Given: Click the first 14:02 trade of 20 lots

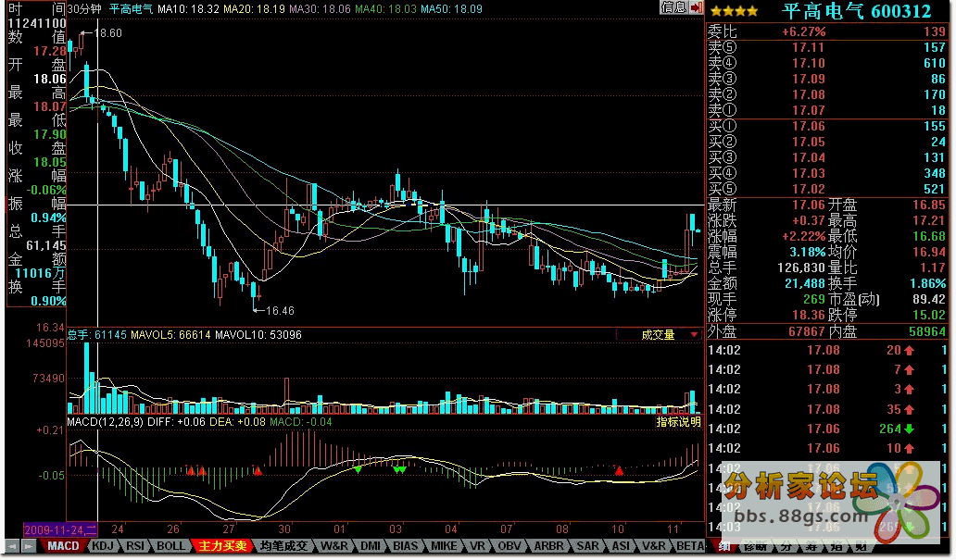Looking at the screenshot, I should click(826, 350).
